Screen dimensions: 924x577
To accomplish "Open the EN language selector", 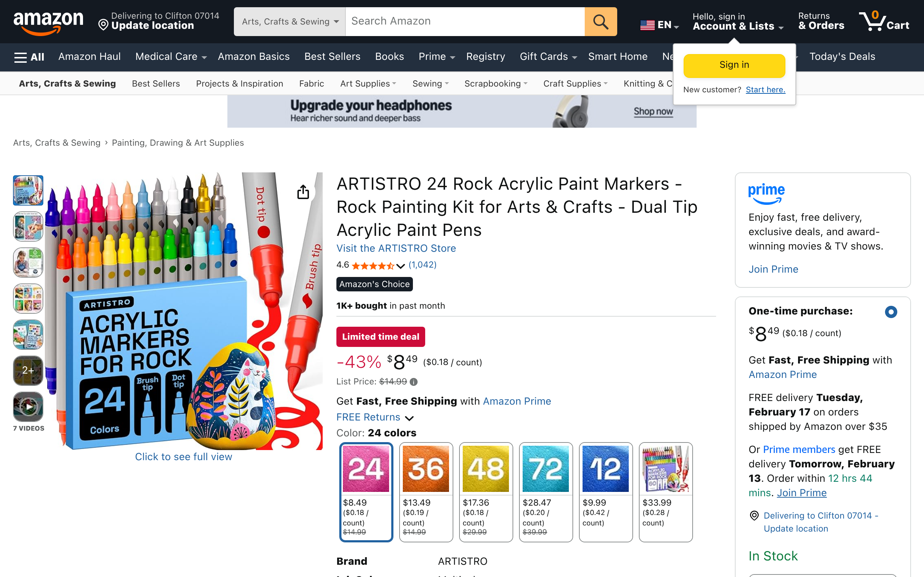I will [659, 25].
